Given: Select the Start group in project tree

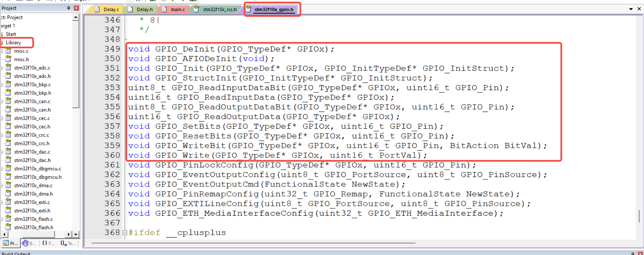Looking at the screenshot, I should pos(11,34).
